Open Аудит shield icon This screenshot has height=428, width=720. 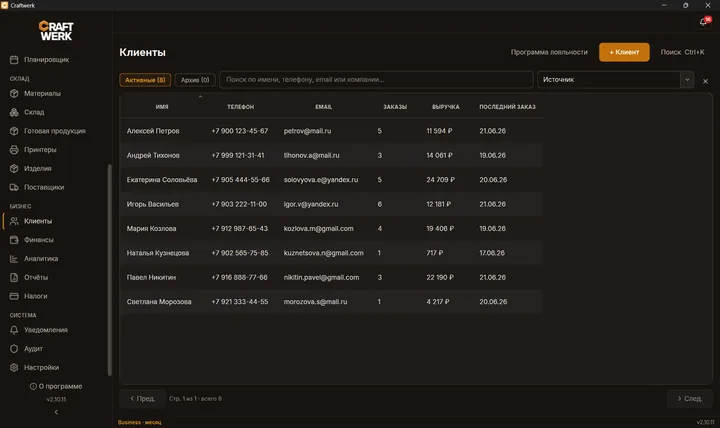pyautogui.click(x=14, y=349)
